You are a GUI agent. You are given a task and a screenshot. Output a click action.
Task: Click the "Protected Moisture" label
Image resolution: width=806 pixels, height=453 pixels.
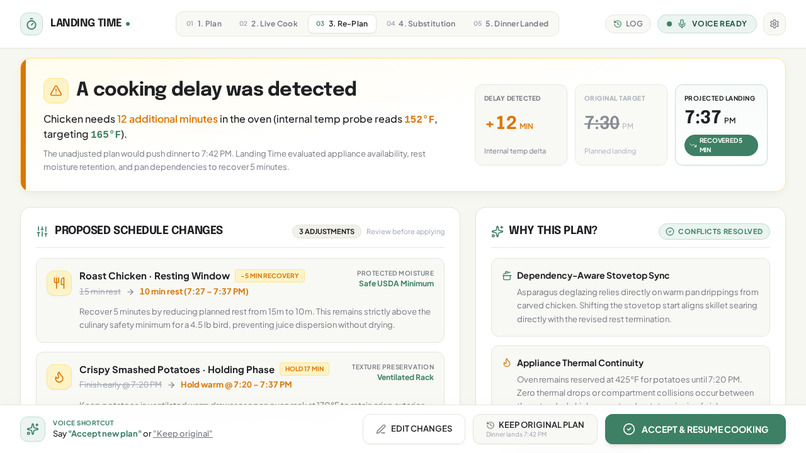[395, 274]
